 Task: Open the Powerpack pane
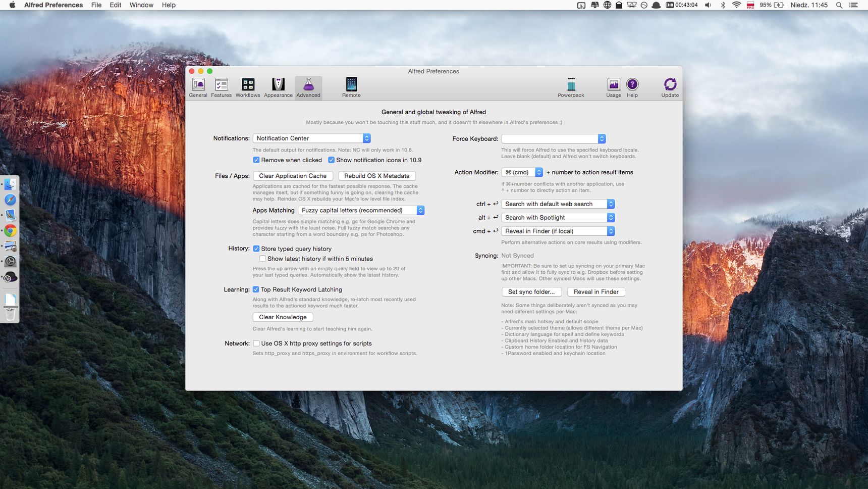[x=571, y=88]
